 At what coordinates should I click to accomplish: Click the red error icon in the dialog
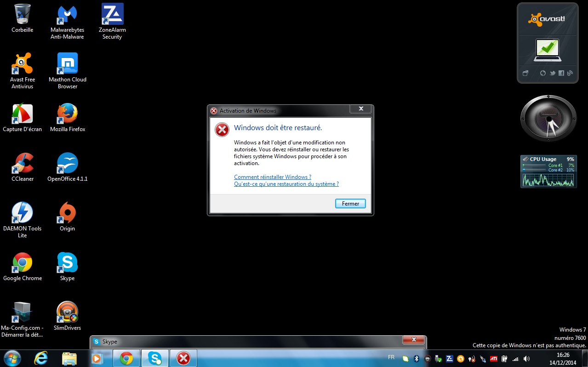(222, 130)
